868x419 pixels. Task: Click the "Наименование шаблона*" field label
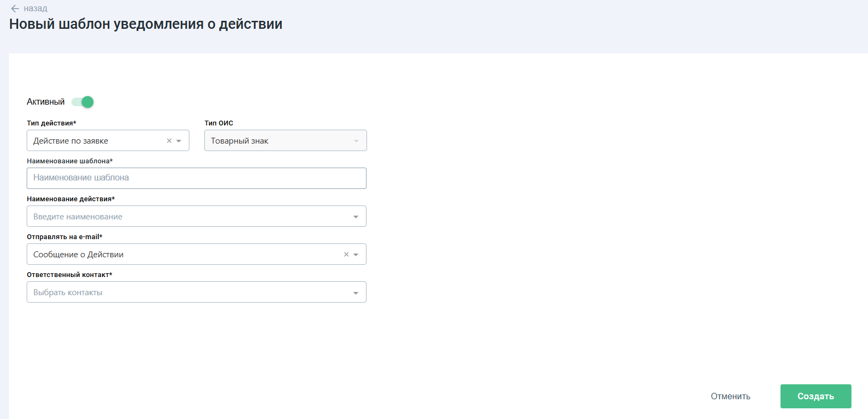(70, 161)
